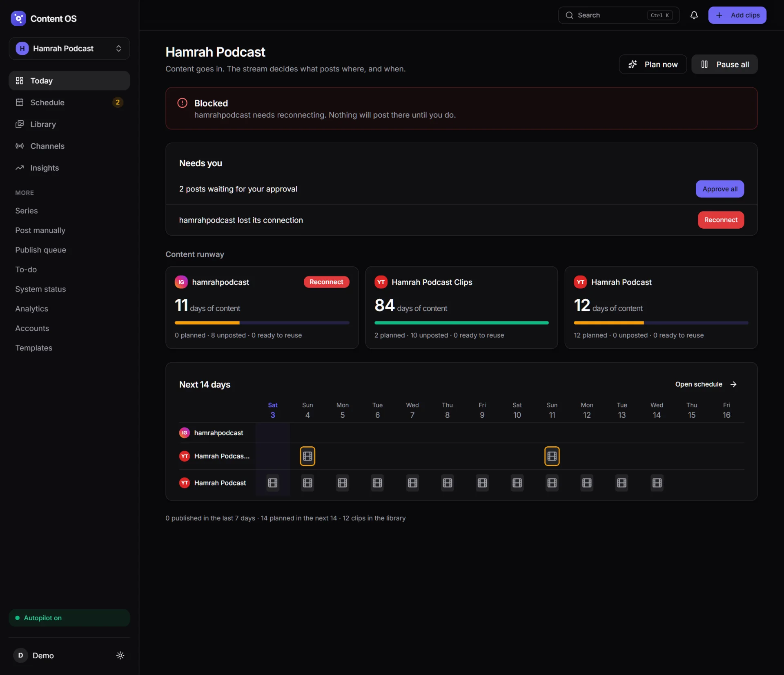This screenshot has width=784, height=675.
Task: Click Instagram icon on hamrahpodcast runway card
Action: (181, 282)
